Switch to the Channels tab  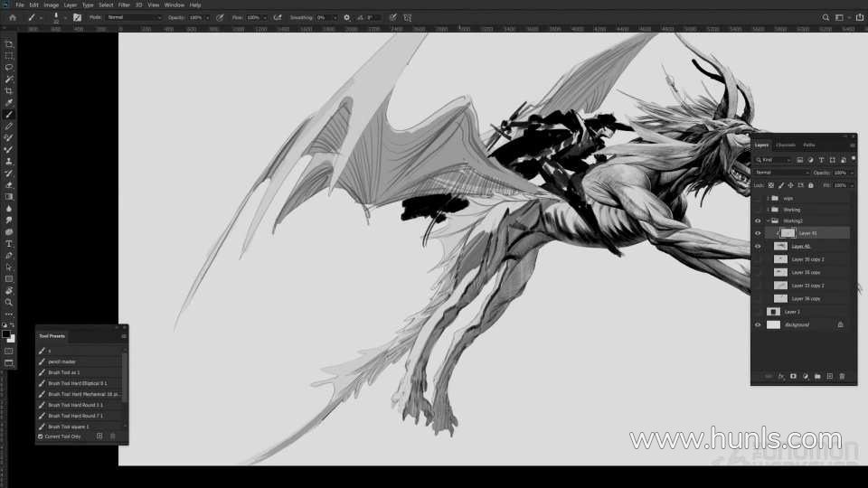click(786, 145)
